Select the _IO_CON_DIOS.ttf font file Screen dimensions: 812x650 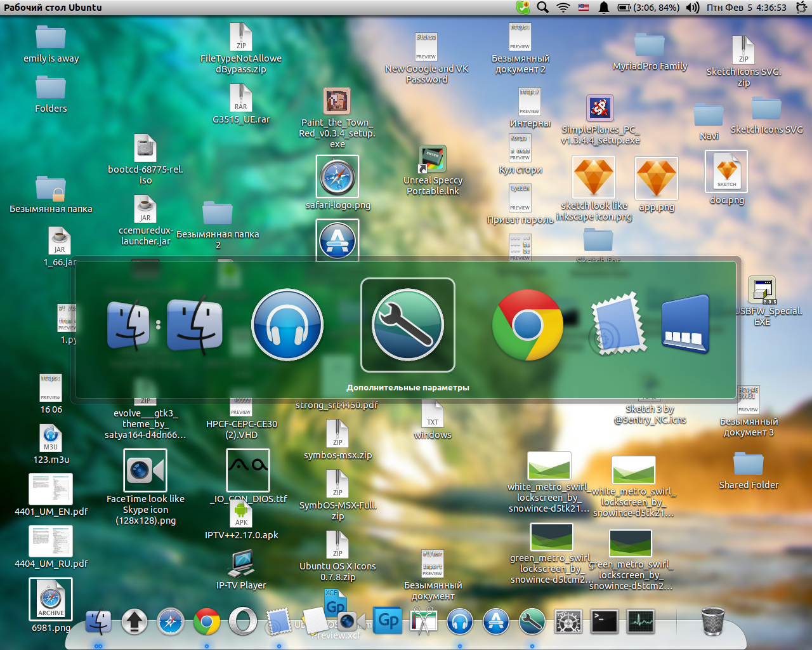[x=248, y=470]
